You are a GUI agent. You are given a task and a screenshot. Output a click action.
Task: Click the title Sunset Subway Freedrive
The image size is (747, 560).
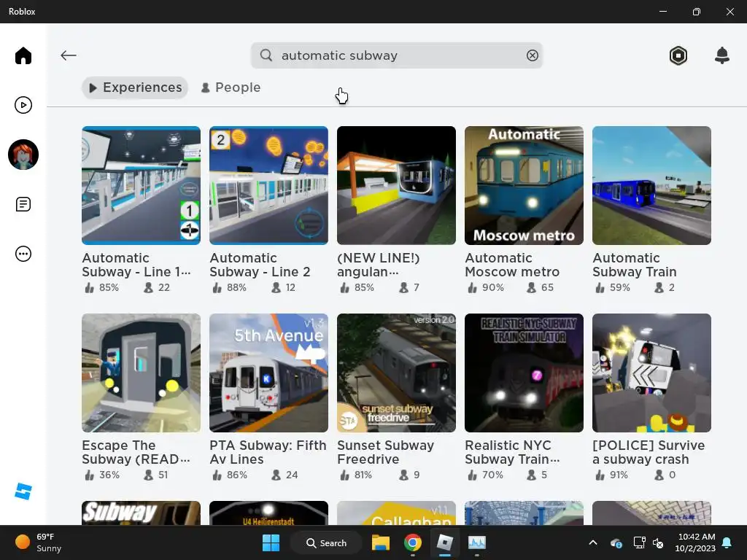[386, 452]
